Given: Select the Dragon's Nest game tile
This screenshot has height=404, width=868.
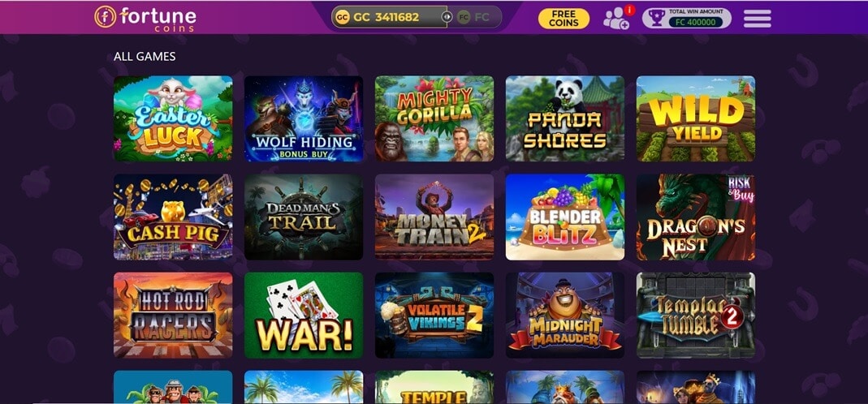Looking at the screenshot, I should (x=696, y=217).
